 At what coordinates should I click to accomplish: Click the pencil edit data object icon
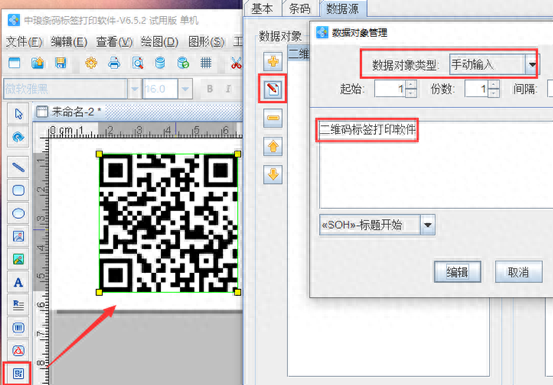coord(273,89)
